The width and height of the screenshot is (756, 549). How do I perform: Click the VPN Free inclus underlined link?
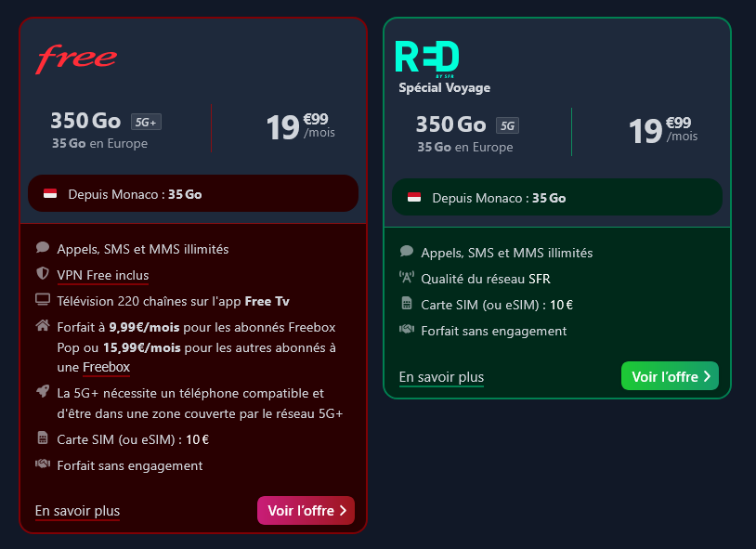[103, 275]
